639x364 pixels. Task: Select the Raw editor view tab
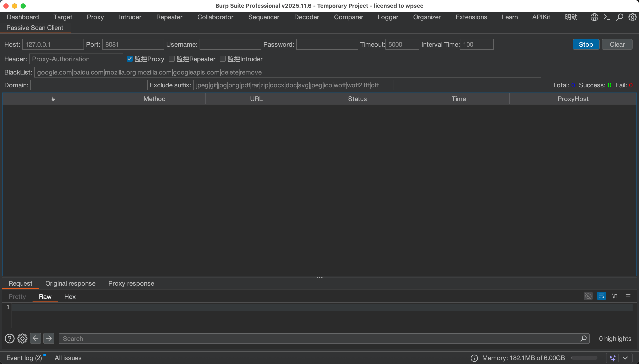pyautogui.click(x=45, y=297)
